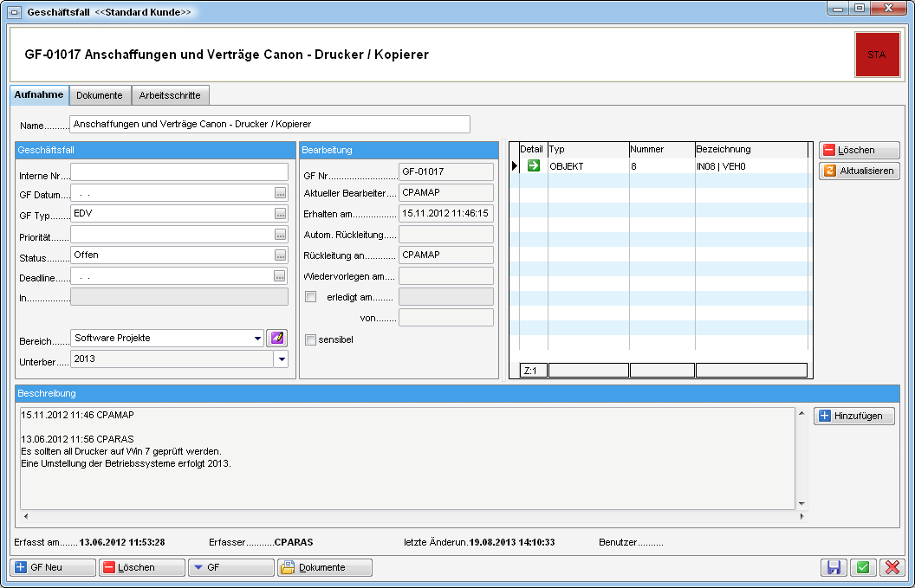Click into the Interne Nr input field
Screen dimensions: 915x588
(178, 172)
